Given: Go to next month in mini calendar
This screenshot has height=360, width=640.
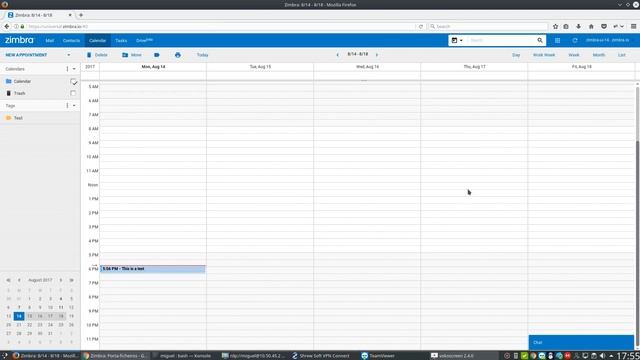Looking at the screenshot, I should click(61, 280).
